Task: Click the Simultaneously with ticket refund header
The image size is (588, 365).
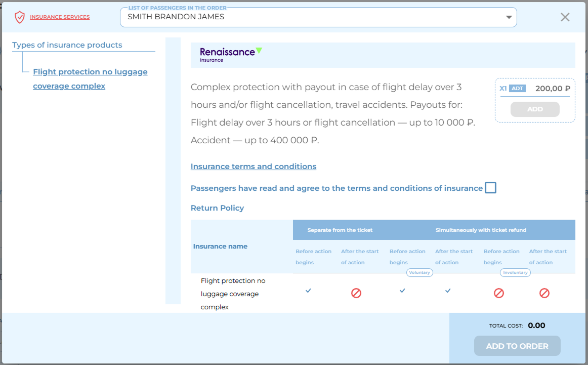Action: point(481,230)
